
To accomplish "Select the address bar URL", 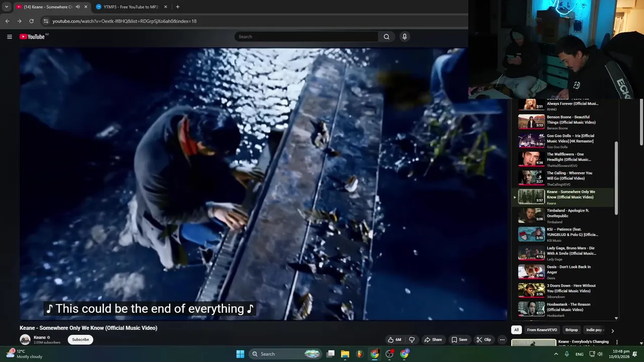I will 124,21.
